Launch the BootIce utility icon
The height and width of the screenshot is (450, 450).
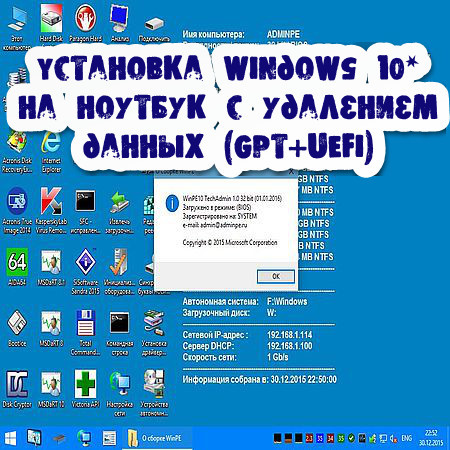[x=17, y=329]
